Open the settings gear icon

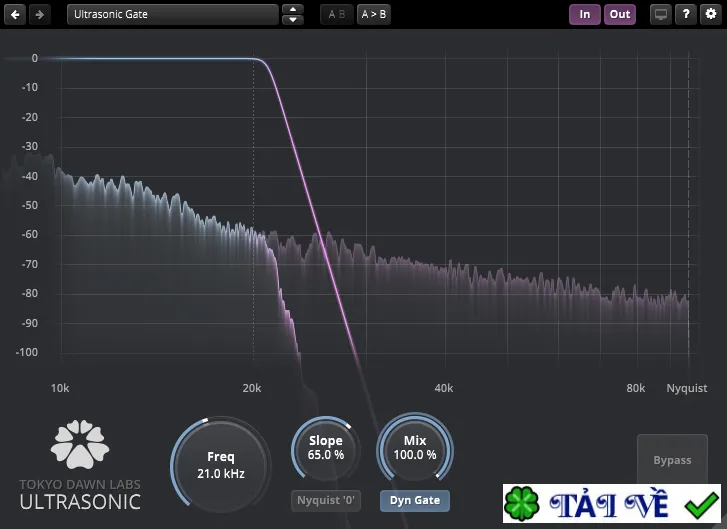[711, 14]
